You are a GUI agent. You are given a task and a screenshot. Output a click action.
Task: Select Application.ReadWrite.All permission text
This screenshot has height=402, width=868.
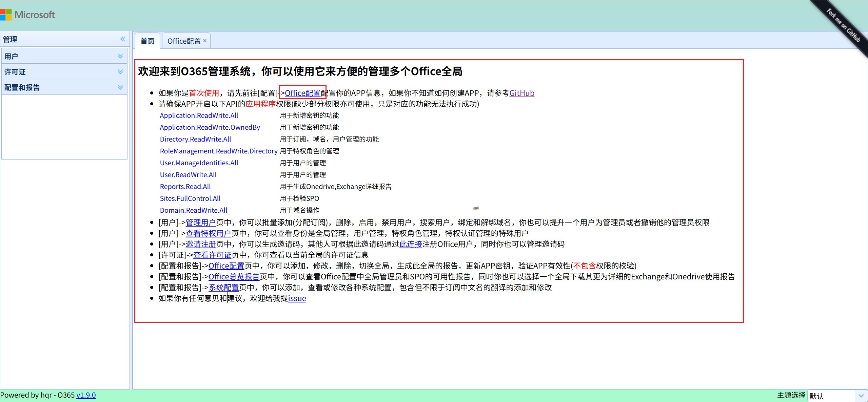199,115
